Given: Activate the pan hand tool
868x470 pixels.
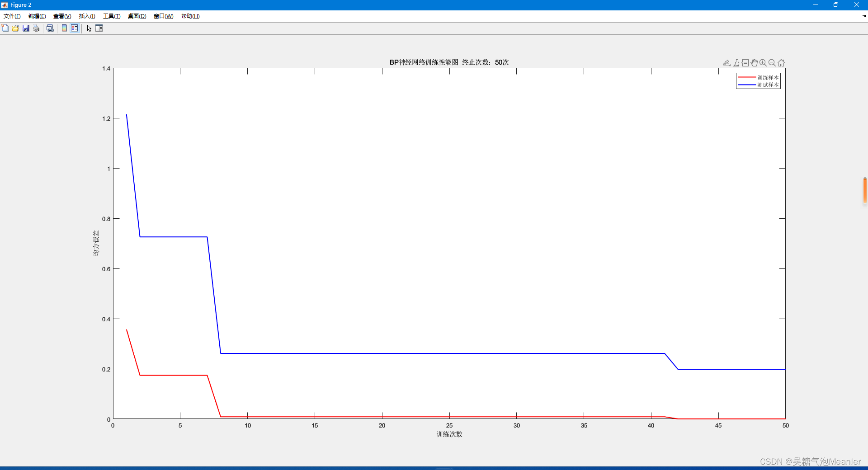Looking at the screenshot, I should [754, 63].
